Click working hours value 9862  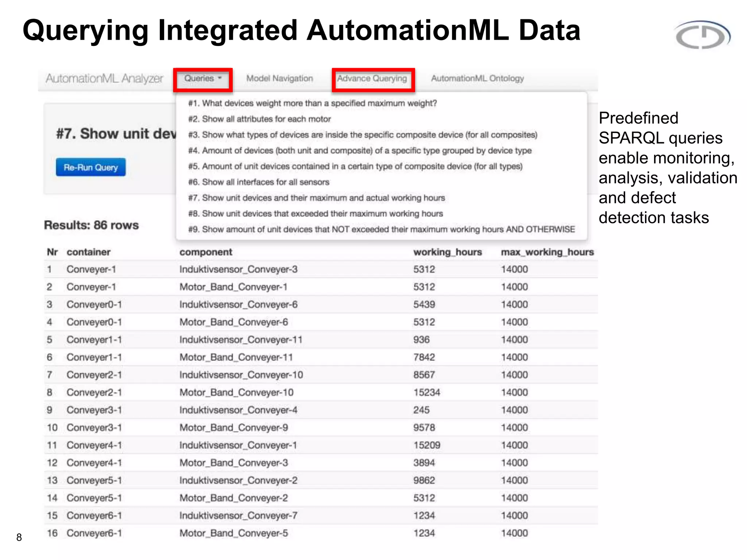pos(424,481)
